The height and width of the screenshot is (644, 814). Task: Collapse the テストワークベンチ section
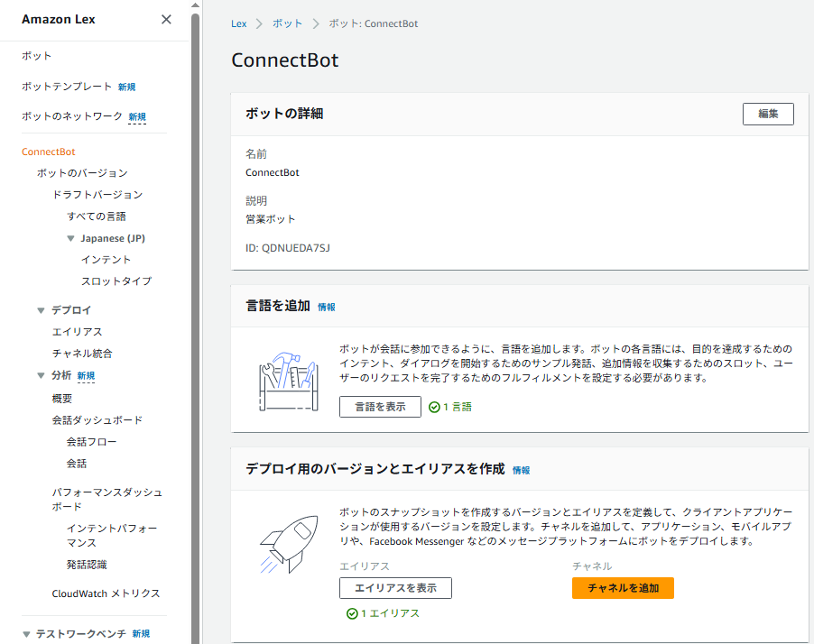(26, 634)
